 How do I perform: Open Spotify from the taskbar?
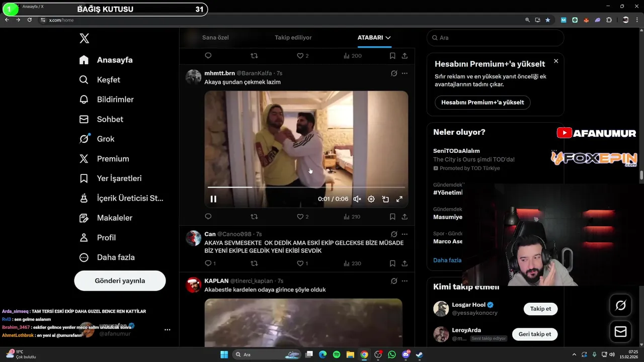[x=337, y=354]
